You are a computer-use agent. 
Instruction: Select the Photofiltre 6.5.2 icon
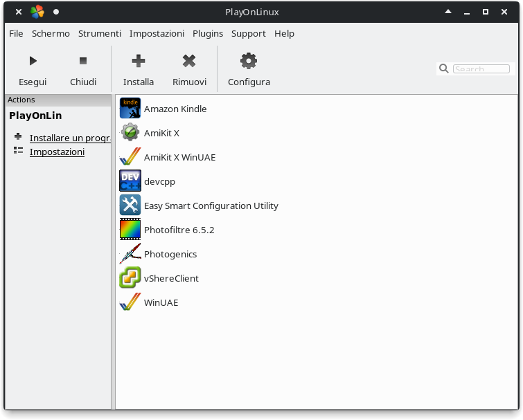[x=130, y=229]
